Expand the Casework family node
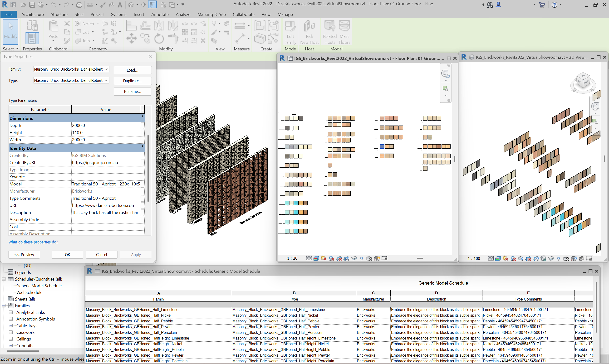 pos(11,332)
